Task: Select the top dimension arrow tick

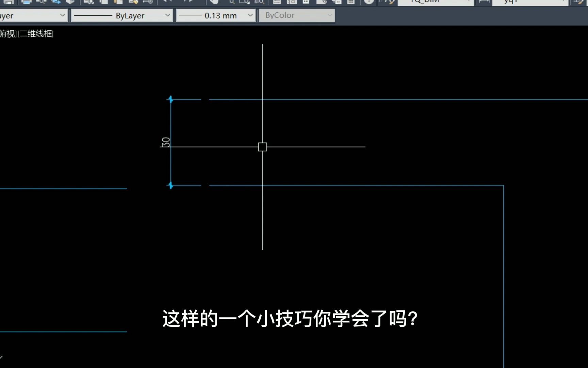Action: 170,99
